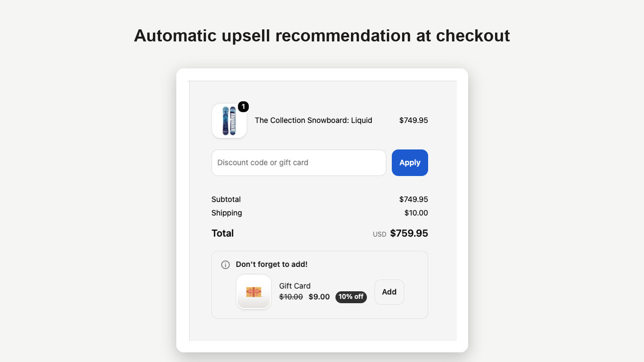Click the snowboard price $749.95
644x362 pixels.
click(413, 120)
